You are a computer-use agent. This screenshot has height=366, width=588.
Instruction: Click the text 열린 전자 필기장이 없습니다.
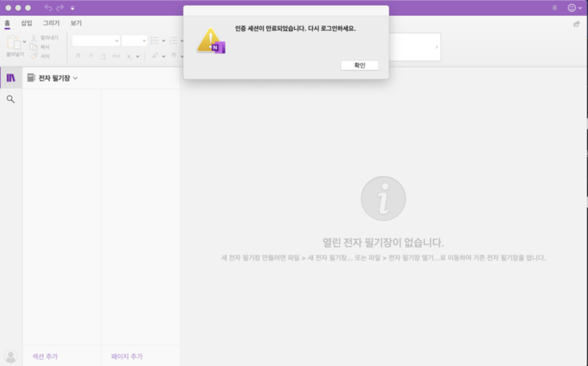(x=383, y=242)
